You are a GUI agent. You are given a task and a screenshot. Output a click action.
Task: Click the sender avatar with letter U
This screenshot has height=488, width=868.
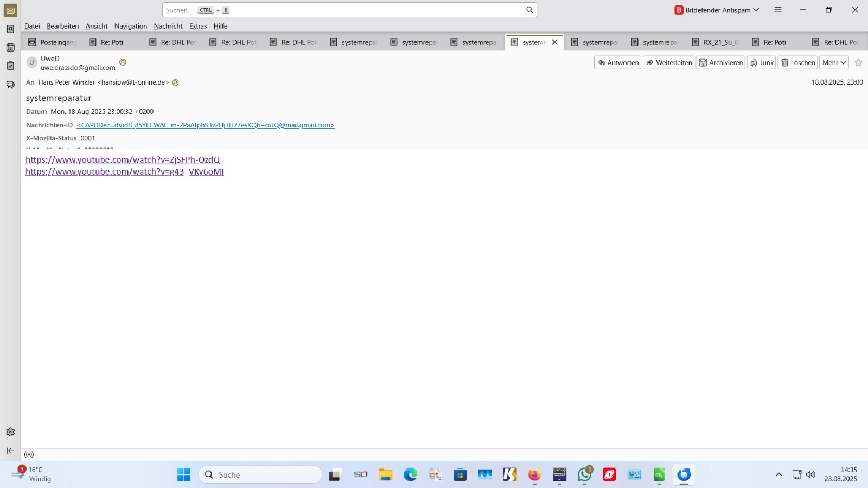32,62
